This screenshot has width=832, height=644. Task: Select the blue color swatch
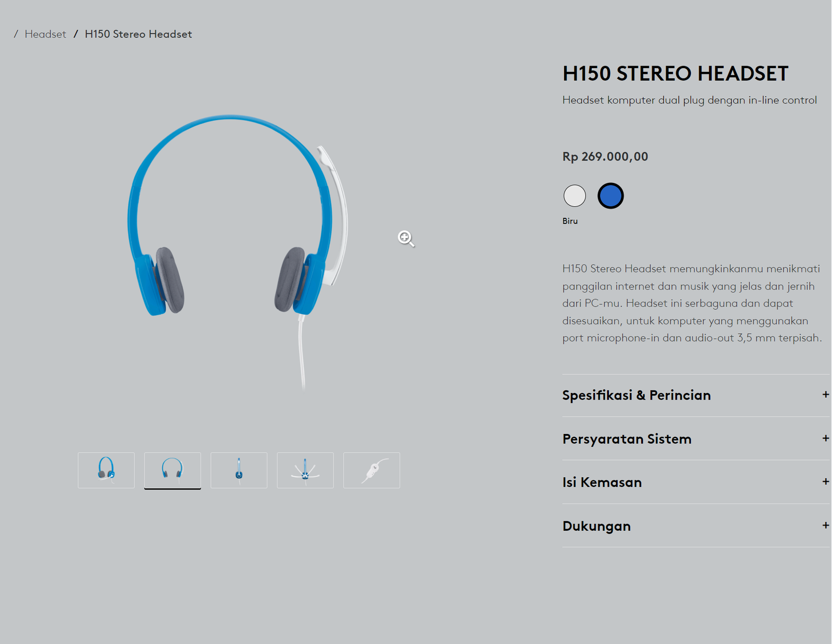click(x=610, y=196)
